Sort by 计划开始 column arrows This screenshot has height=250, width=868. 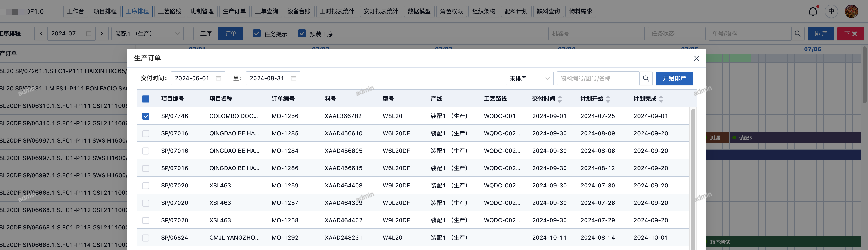tap(608, 99)
